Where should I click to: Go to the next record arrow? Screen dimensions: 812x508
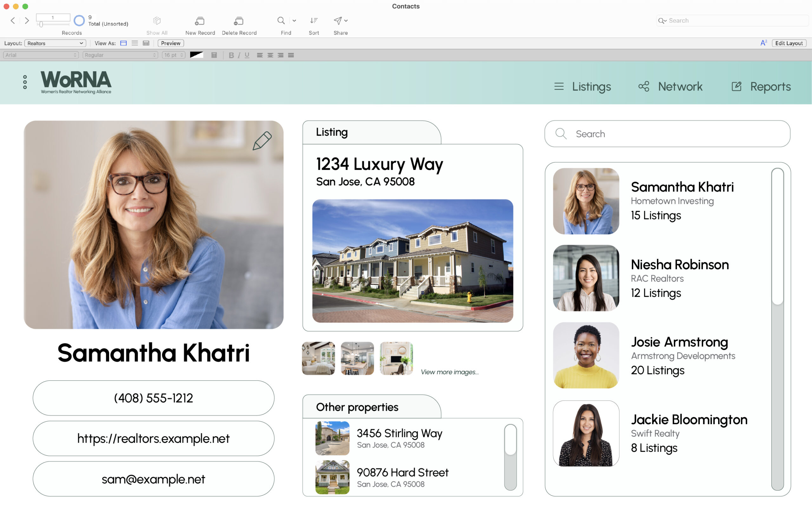[x=27, y=21]
